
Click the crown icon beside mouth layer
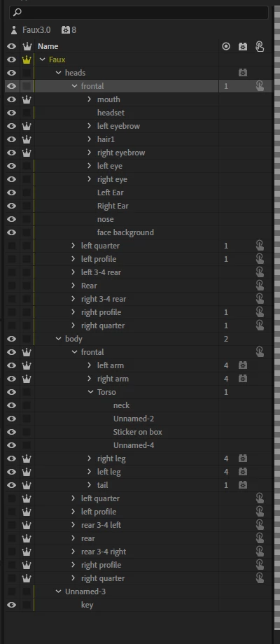coord(27,99)
